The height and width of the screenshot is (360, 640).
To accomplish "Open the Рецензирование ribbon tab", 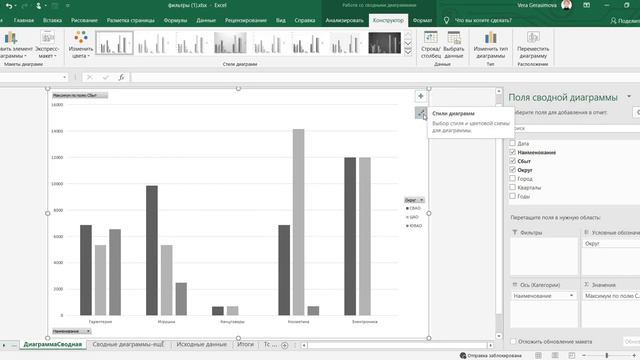I will point(246,20).
